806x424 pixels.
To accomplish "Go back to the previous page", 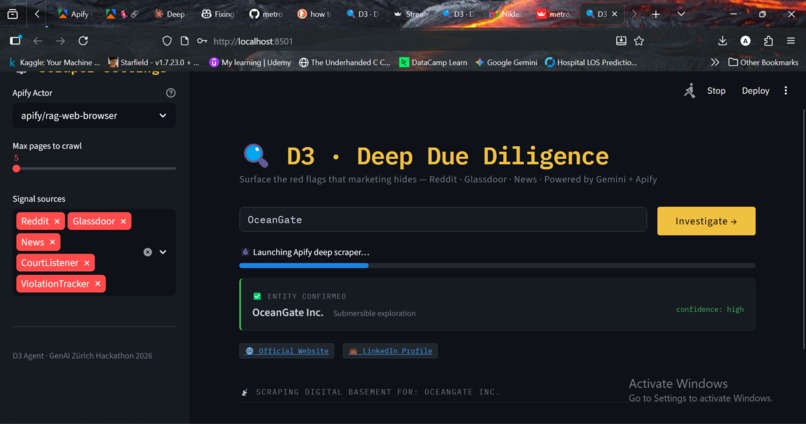I will coord(38,41).
